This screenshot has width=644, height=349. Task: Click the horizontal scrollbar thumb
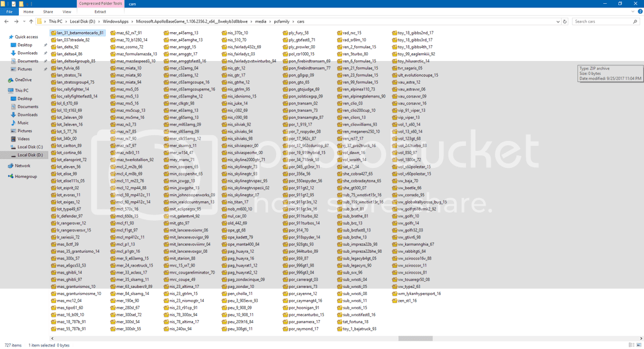click(x=415, y=338)
